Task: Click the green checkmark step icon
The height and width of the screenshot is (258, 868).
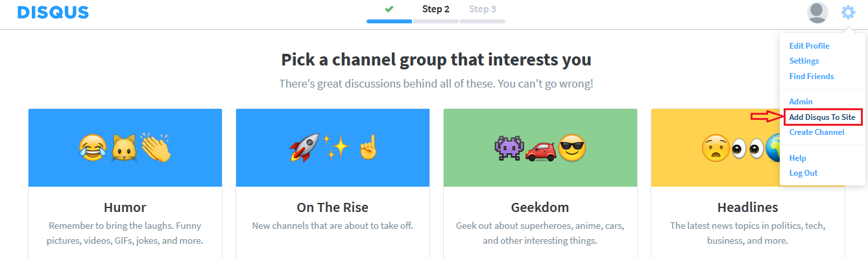Action: click(x=389, y=9)
